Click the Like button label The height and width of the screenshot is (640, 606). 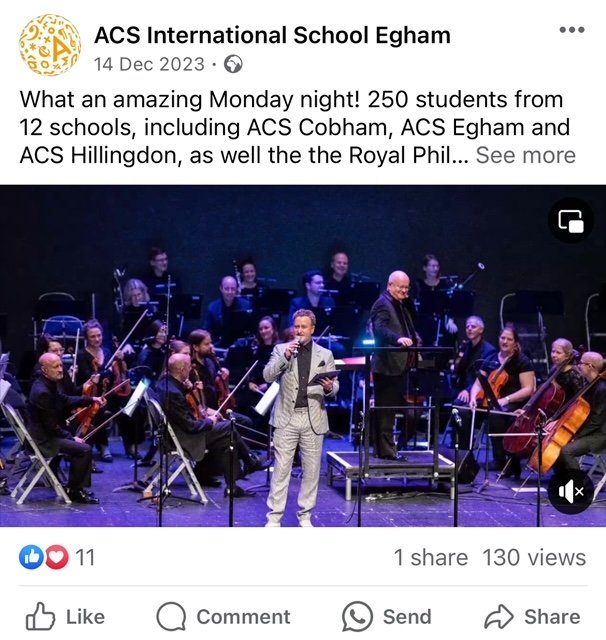(x=86, y=617)
